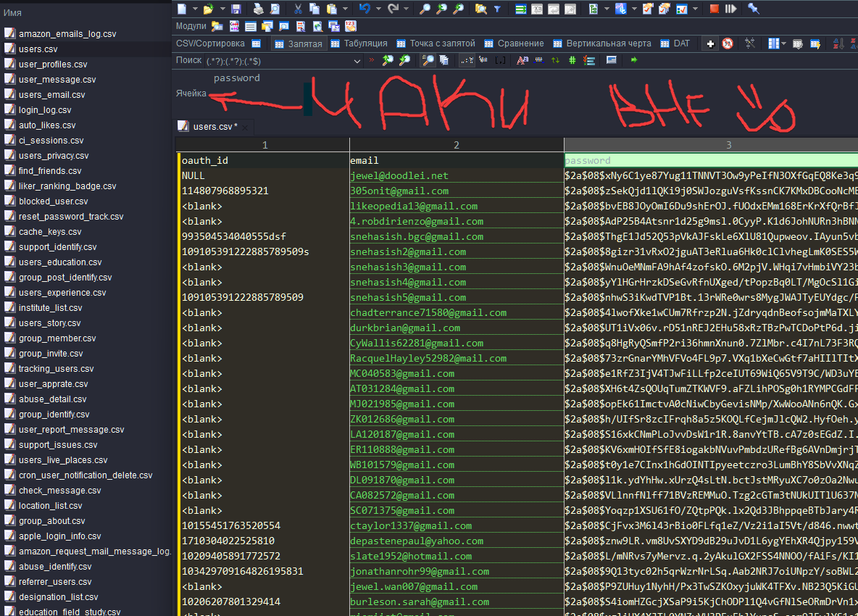Click the magic wand icon in CSV toolbar
This screenshot has width=858, height=616.
[749, 43]
